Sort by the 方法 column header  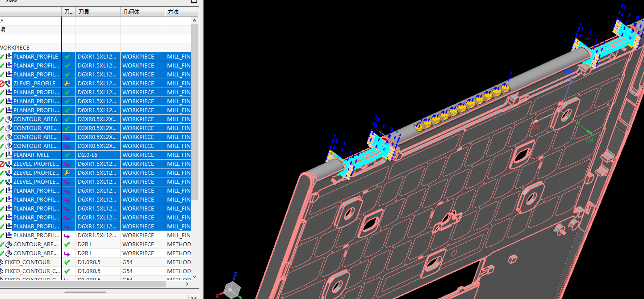tap(178, 12)
